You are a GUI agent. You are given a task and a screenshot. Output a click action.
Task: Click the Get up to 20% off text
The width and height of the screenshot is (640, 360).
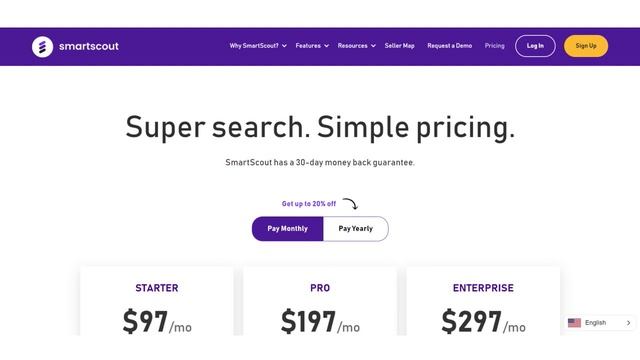[x=309, y=204]
